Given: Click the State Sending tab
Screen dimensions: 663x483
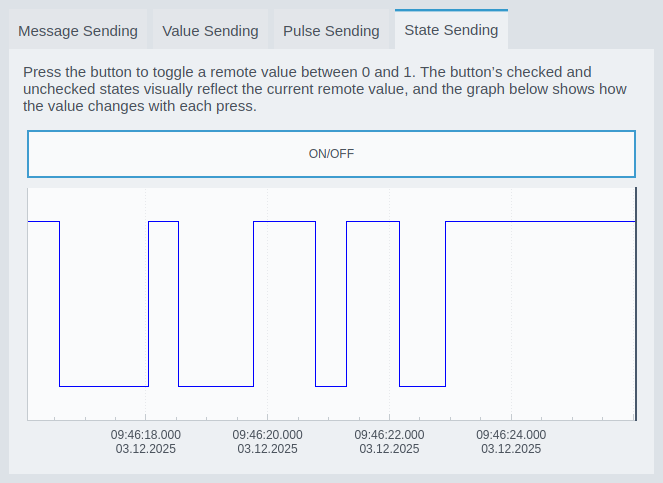Looking at the screenshot, I should click(451, 30).
